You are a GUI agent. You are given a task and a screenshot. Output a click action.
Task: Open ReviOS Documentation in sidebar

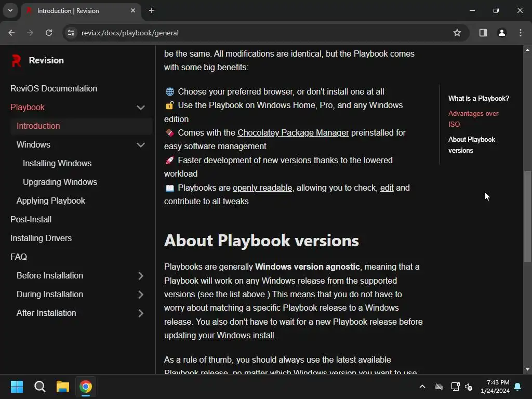(54, 88)
